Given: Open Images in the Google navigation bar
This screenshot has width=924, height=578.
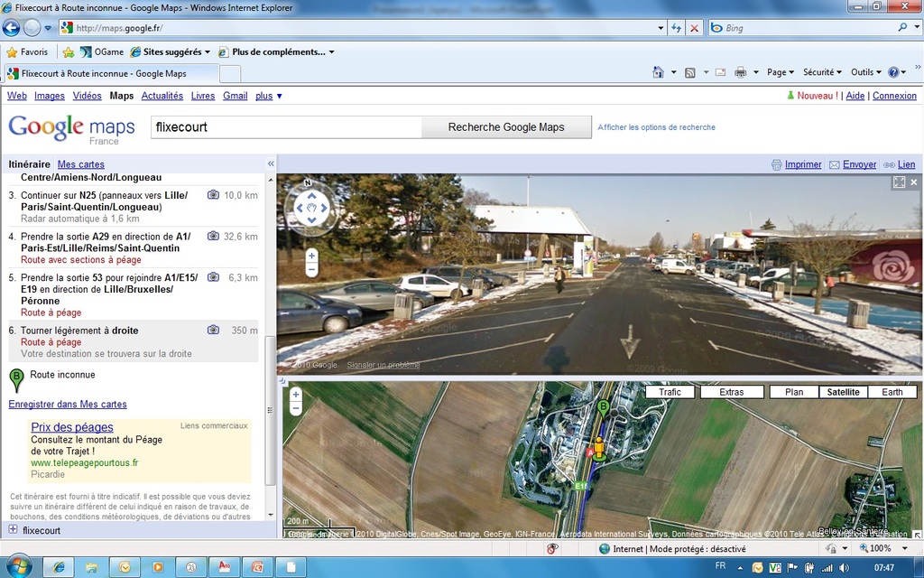Looking at the screenshot, I should 50,96.
